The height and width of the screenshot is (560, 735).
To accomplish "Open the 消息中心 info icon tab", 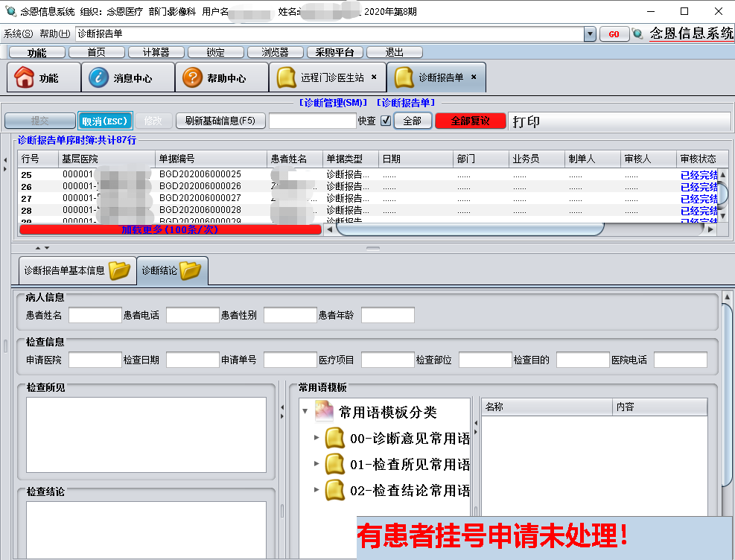I will pyautogui.click(x=98, y=77).
